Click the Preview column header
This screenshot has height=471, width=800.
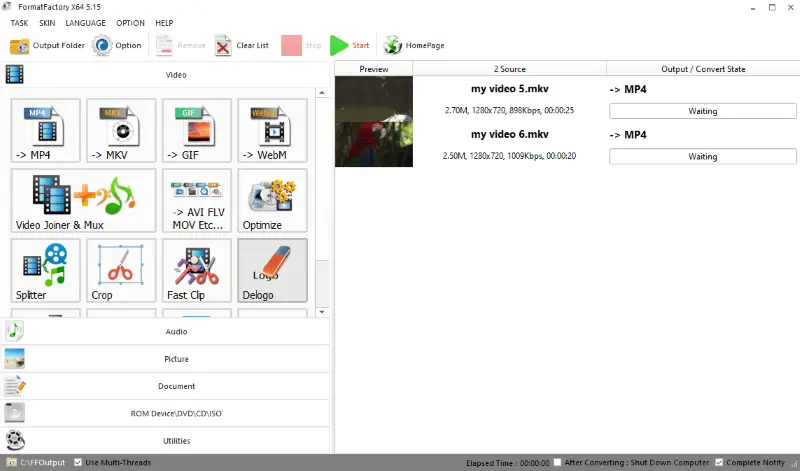373,69
